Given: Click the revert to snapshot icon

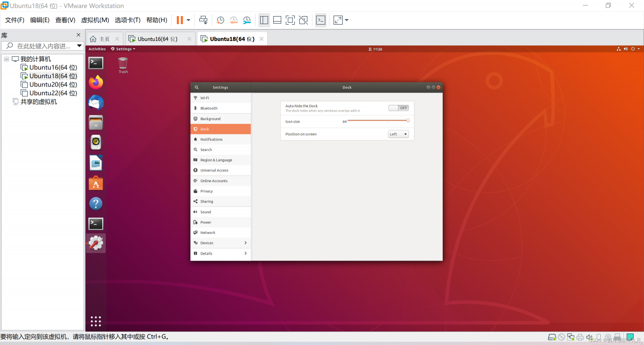Looking at the screenshot, I should (x=233, y=20).
